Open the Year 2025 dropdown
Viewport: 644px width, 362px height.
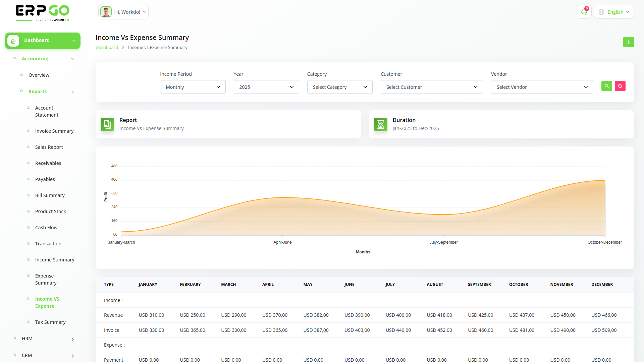(266, 87)
